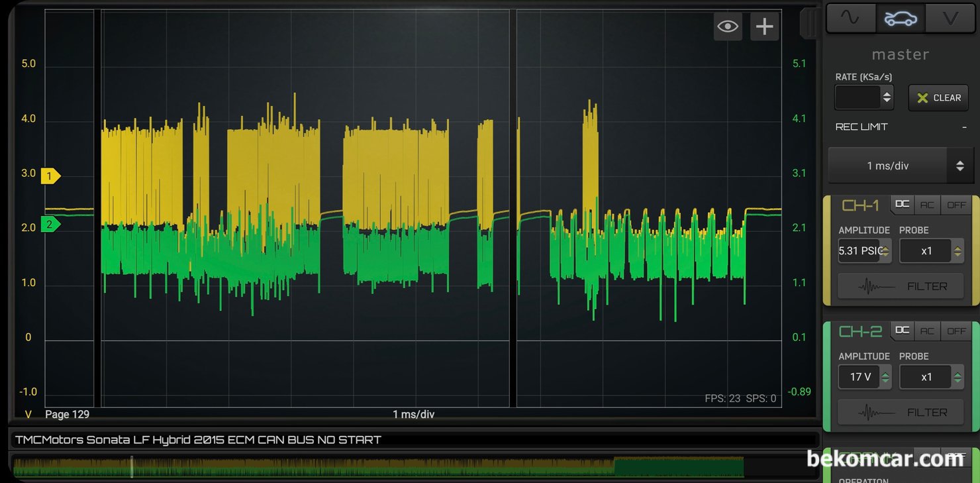Switch to the sine wave tab
This screenshot has width=980, height=483.
point(851,19)
